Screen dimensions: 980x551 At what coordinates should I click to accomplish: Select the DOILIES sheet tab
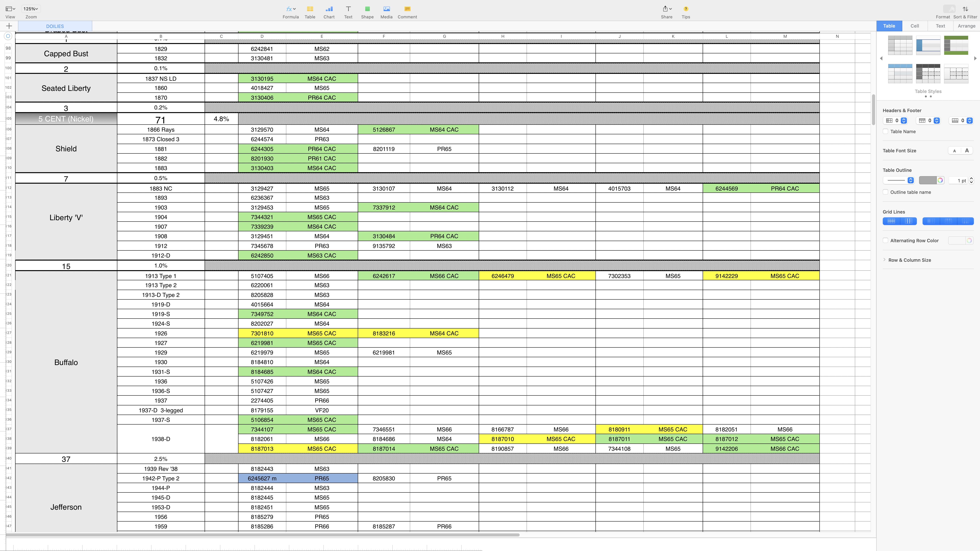(x=55, y=26)
